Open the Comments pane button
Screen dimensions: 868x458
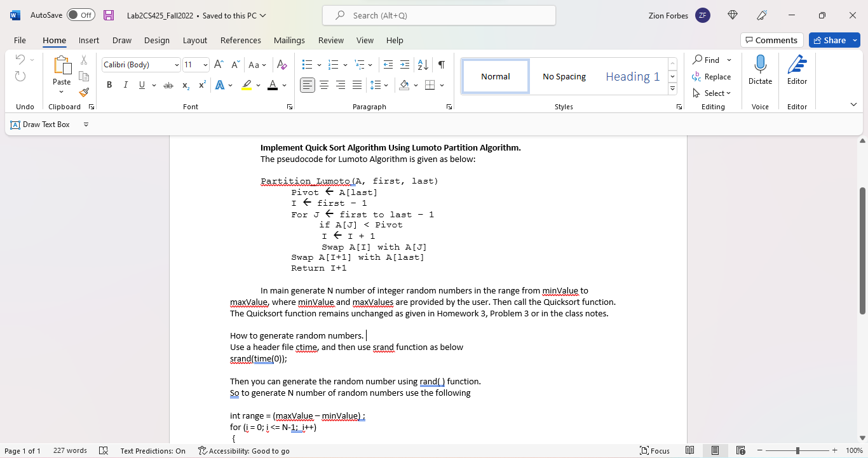[x=771, y=40]
